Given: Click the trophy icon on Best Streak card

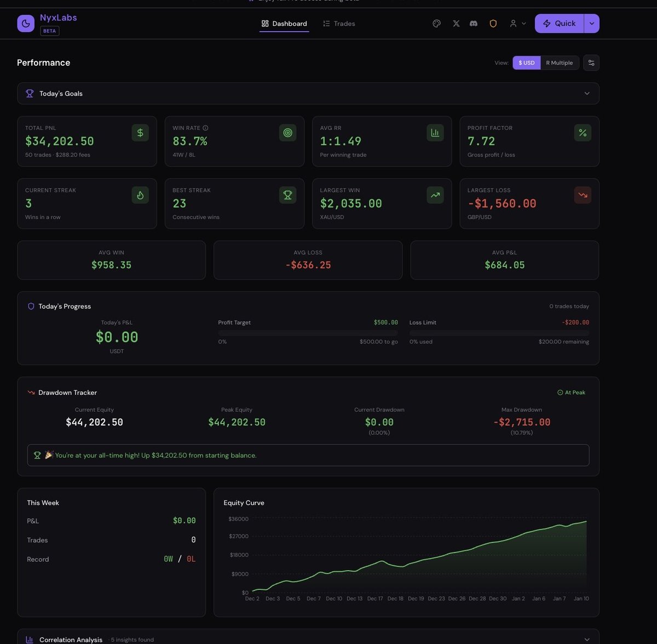Looking at the screenshot, I should [287, 195].
